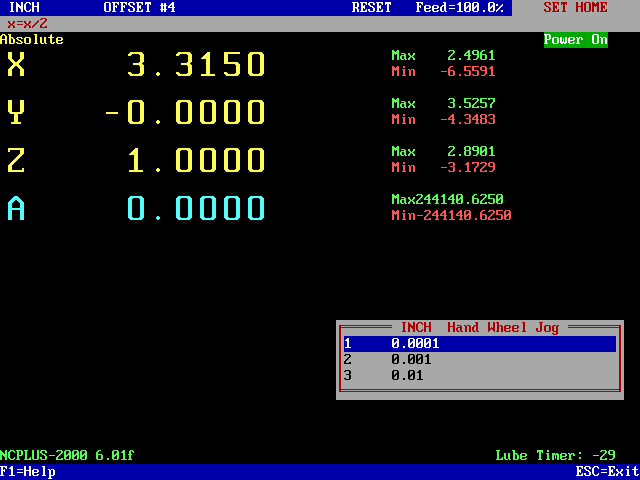
Task: Click Z axis Max value 2.8901
Action: point(471,151)
